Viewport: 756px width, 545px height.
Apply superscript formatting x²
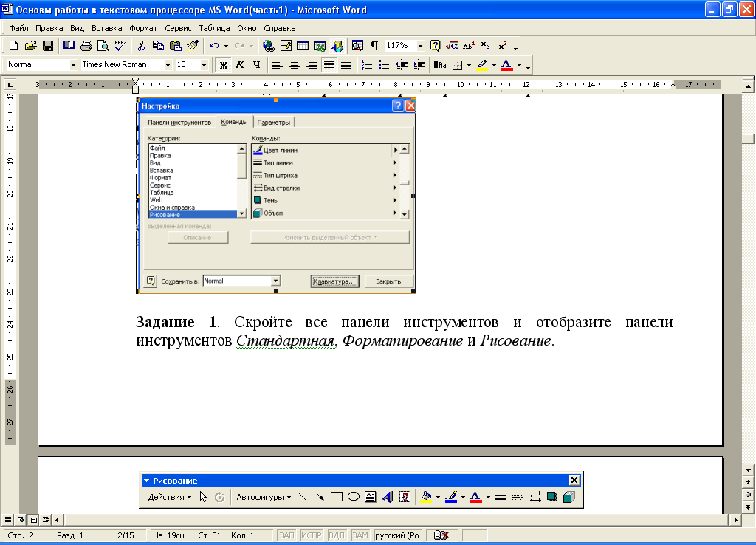(502, 46)
